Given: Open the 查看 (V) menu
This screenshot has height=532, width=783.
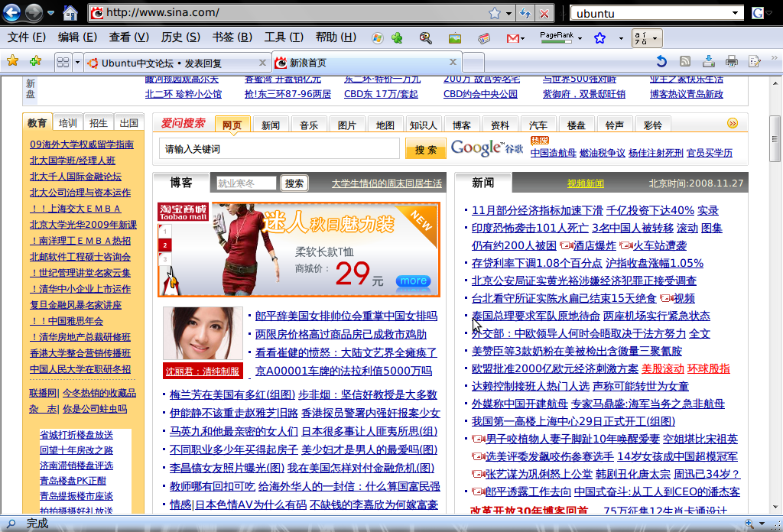Looking at the screenshot, I should point(128,37).
